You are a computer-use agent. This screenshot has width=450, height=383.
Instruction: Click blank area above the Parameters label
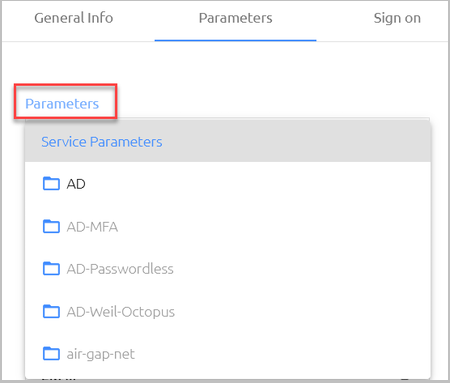pos(225,63)
